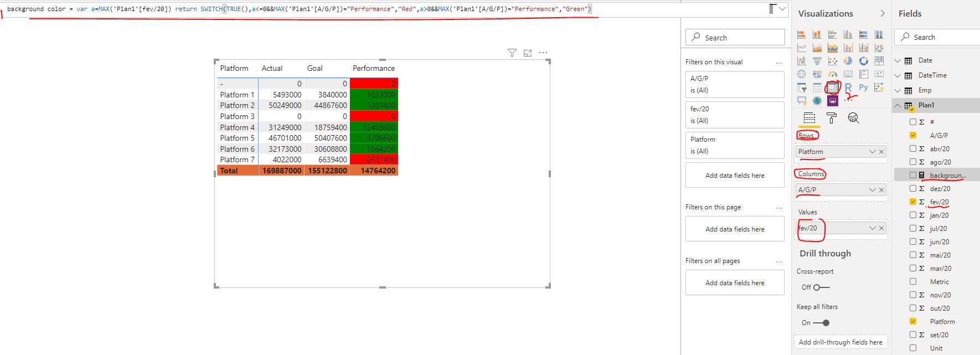Screen dimensions: 980x355
Task: Open the Fields pane of visualization settings
Action: coord(809,118)
